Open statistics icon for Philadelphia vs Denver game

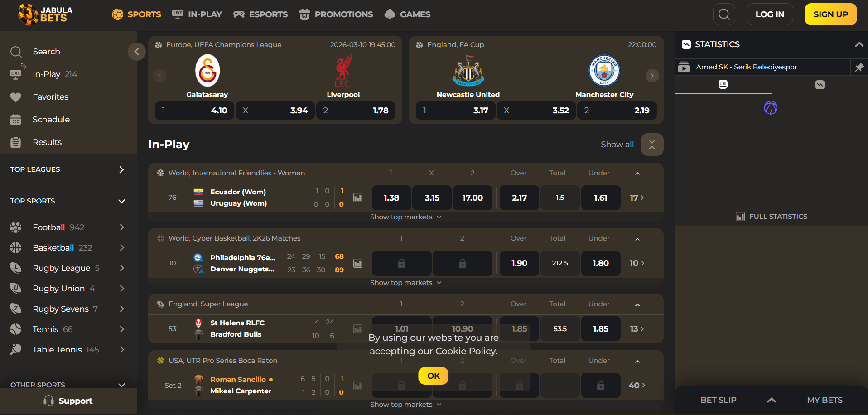coord(358,263)
